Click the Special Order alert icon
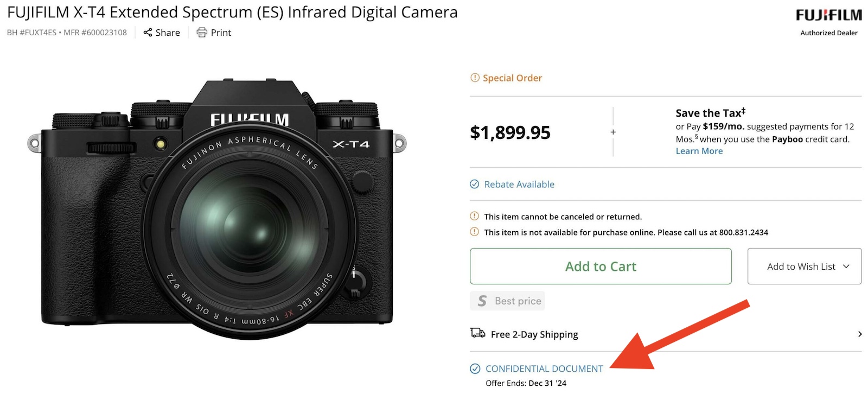Screen dimensions: 868x394 474,78
